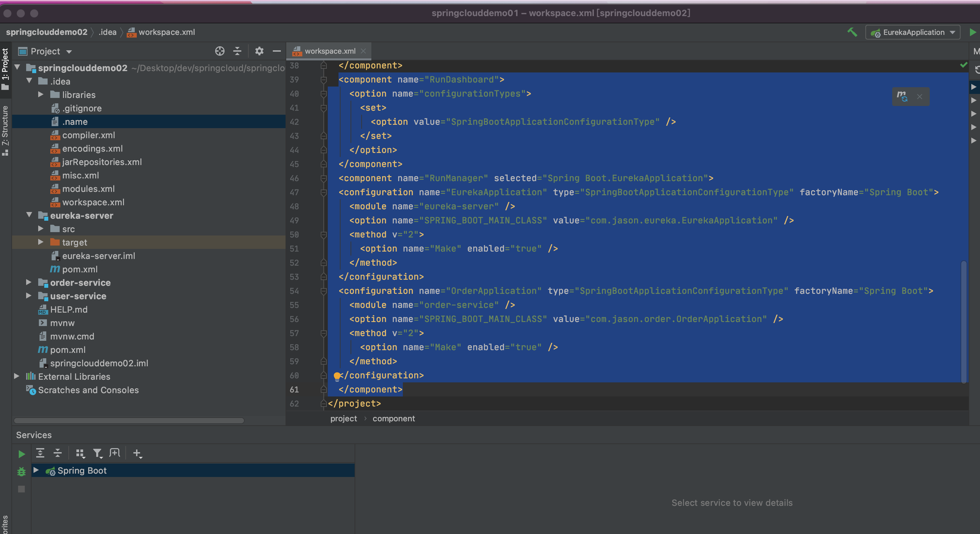The image size is (980, 534).
Task: Select the workspace.xml editor tab
Action: pyautogui.click(x=329, y=51)
